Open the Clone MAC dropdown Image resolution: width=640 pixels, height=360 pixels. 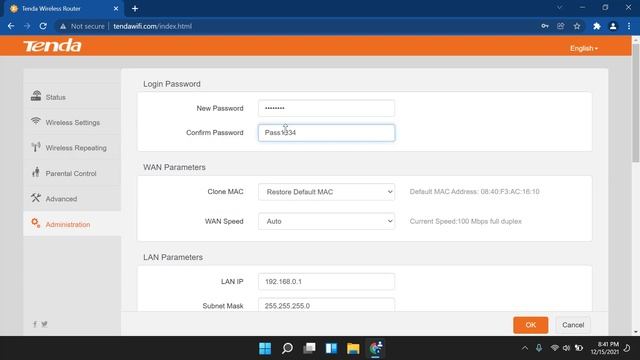pos(327,192)
